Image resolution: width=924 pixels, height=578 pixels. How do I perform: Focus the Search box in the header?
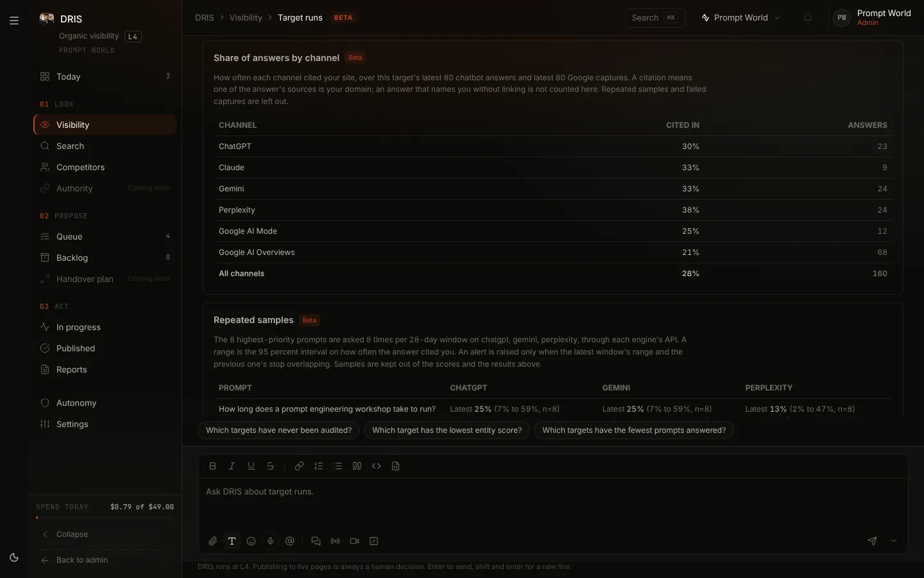tap(655, 18)
